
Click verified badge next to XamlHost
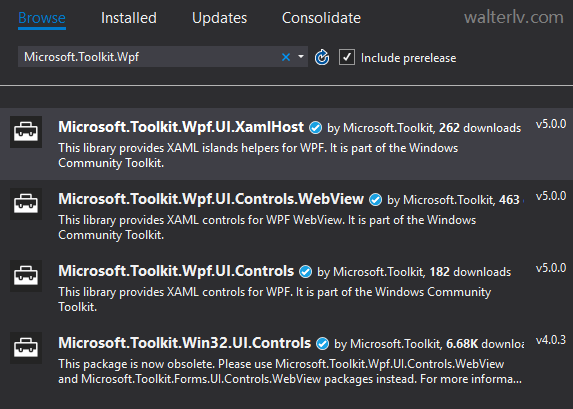315,128
